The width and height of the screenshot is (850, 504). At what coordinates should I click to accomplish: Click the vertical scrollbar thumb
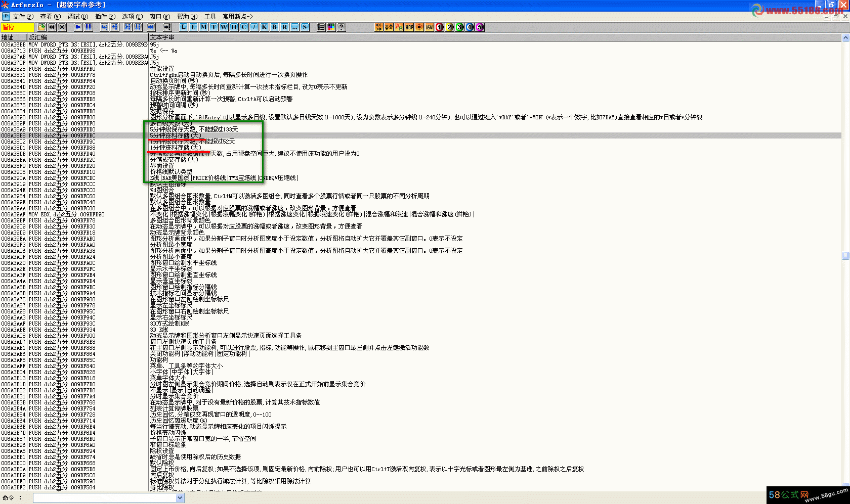[x=845, y=255]
